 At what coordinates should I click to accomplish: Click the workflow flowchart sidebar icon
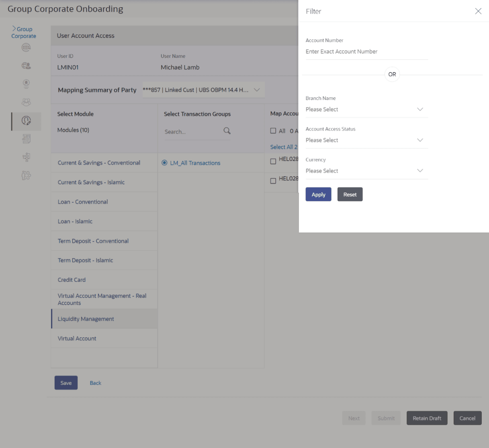tap(26, 157)
